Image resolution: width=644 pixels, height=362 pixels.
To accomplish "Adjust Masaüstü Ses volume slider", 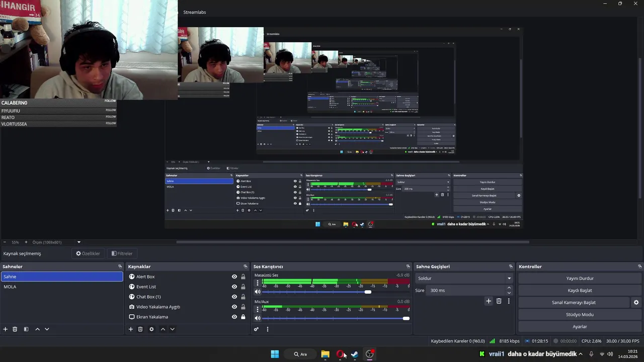I will 368,292.
